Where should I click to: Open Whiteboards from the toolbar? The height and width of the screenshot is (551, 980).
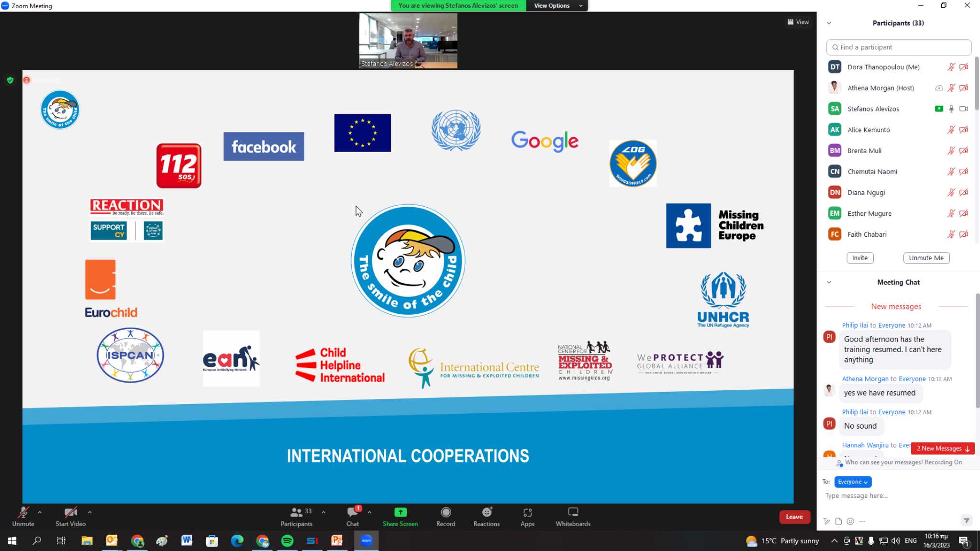[573, 517]
